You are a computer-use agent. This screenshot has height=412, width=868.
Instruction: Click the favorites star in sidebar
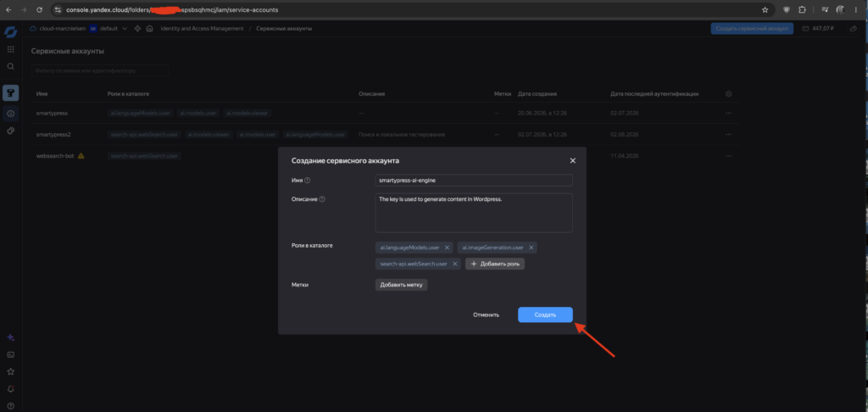click(x=10, y=371)
